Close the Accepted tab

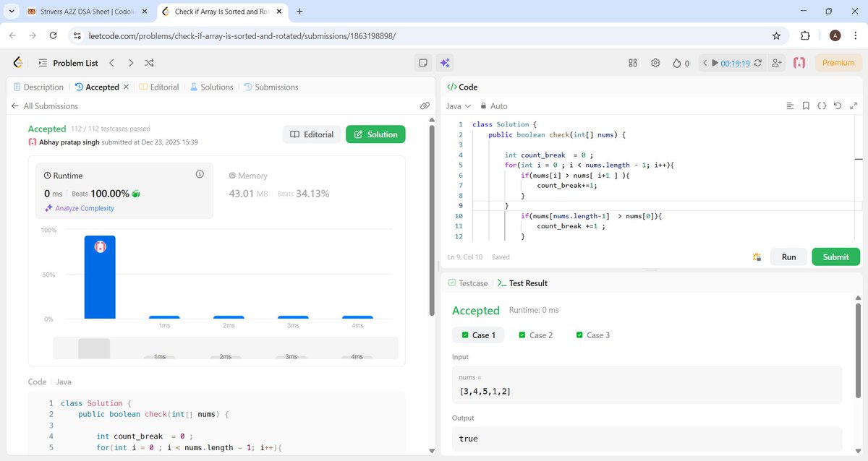[x=126, y=87]
